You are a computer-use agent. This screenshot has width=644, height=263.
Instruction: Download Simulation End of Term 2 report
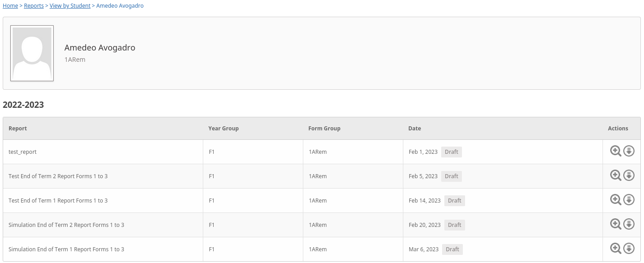(629, 224)
